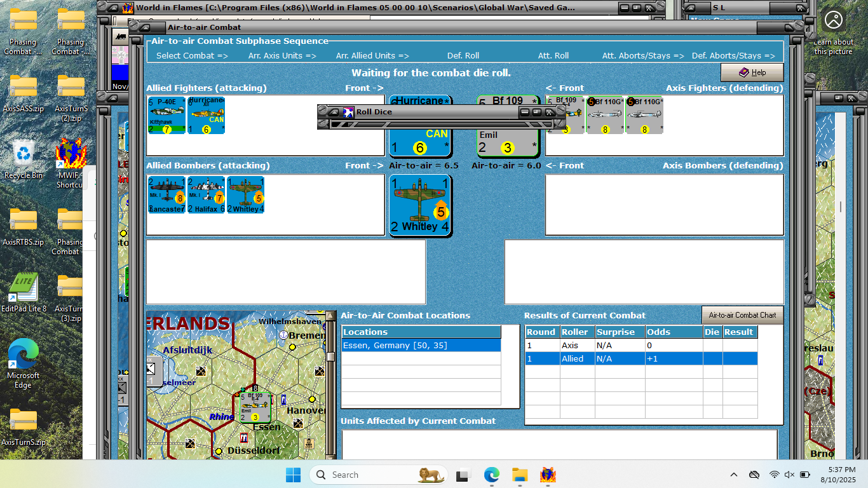Click the Surprise column header
Screen dimensions: 868x488
pyautogui.click(x=620, y=332)
